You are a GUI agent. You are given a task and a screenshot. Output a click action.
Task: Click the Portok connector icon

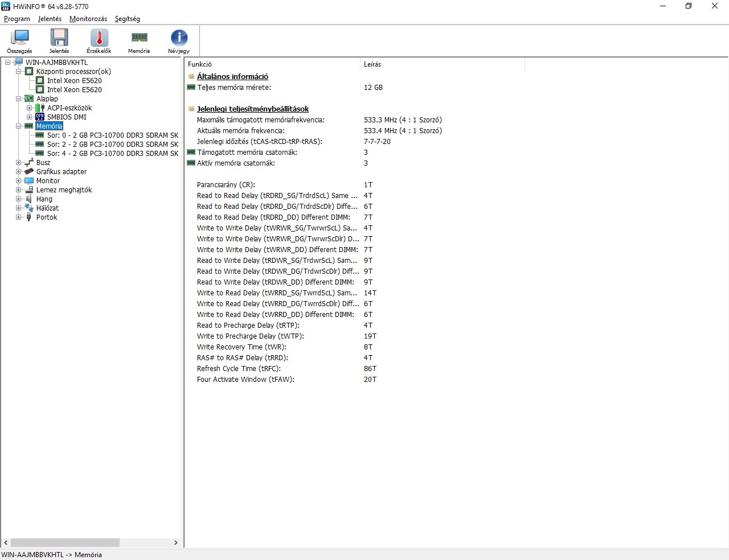pos(29,217)
